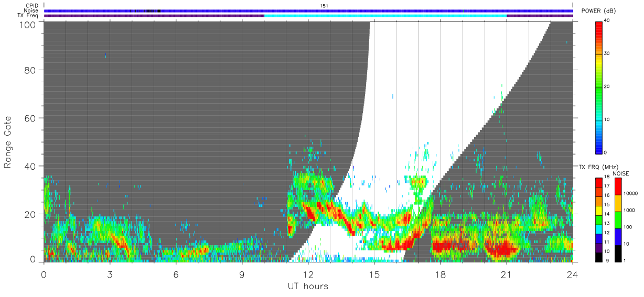This screenshot has width=644, height=297.
Task: Click the NOISE legend title
Action: tap(621, 173)
